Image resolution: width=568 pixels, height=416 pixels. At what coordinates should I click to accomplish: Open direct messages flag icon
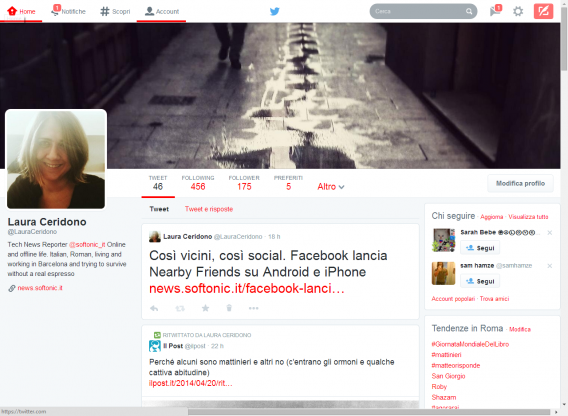(495, 11)
